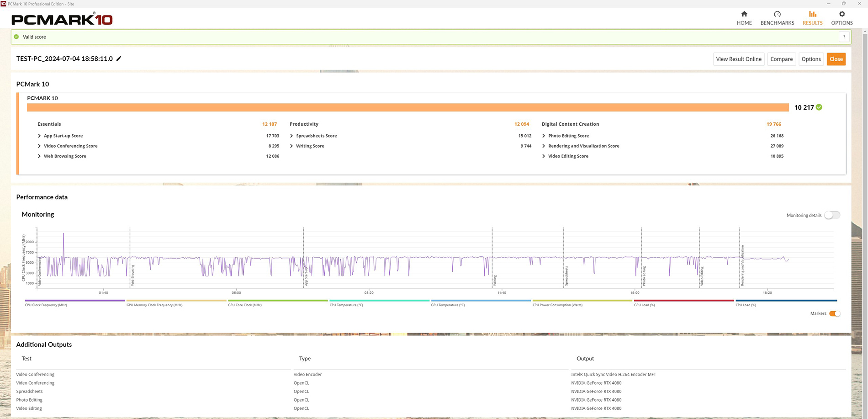Click the result name TEST-PC_2024-07-04 18:58:11.0
The height and width of the screenshot is (419, 868).
(x=64, y=58)
